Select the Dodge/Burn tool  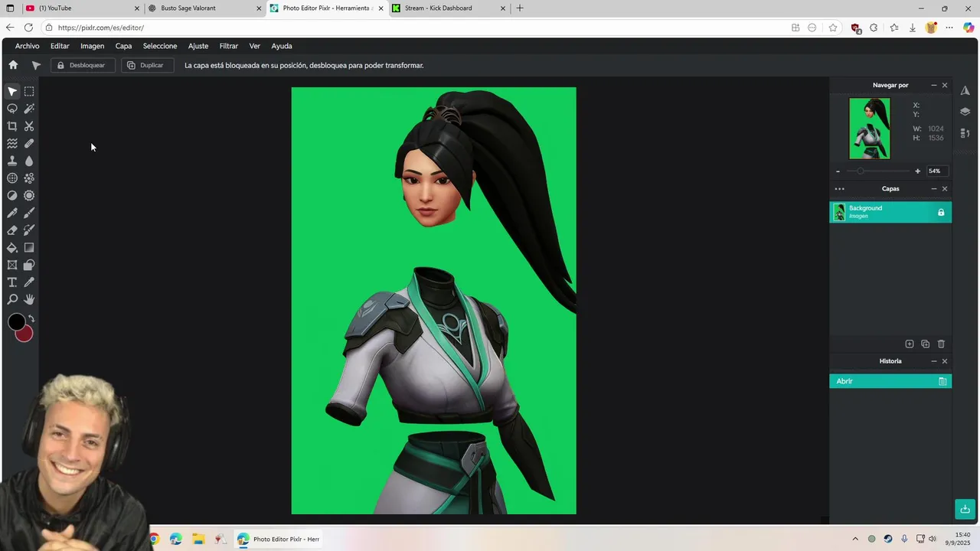tap(12, 195)
